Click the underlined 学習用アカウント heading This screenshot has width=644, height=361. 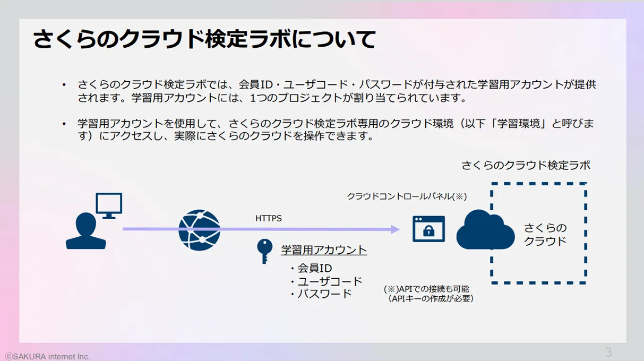[324, 250]
